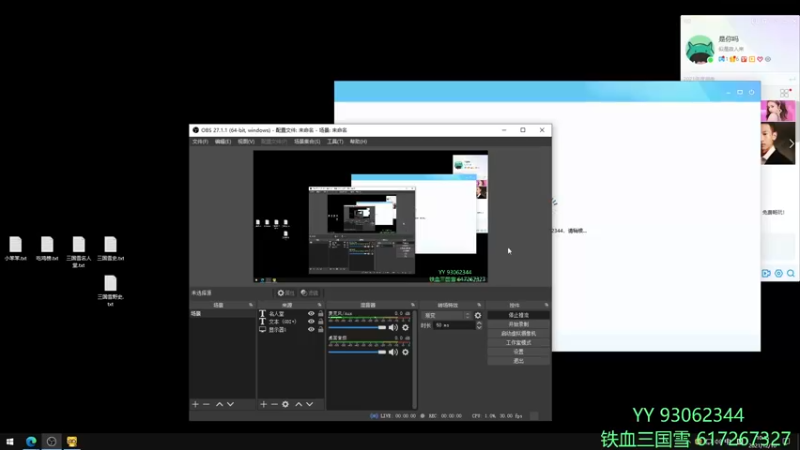Click heart badge under YY profile name

pos(760,59)
